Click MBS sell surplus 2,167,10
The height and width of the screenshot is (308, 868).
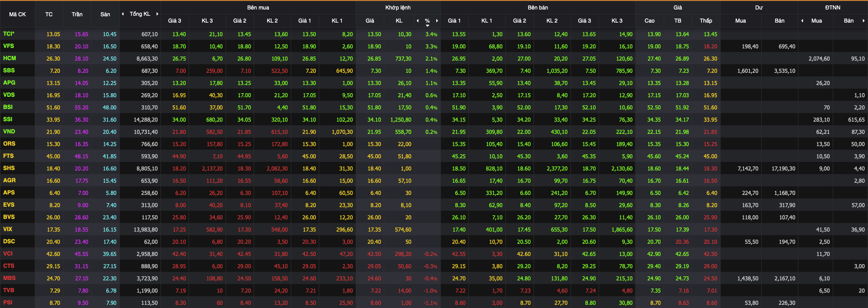(785, 279)
